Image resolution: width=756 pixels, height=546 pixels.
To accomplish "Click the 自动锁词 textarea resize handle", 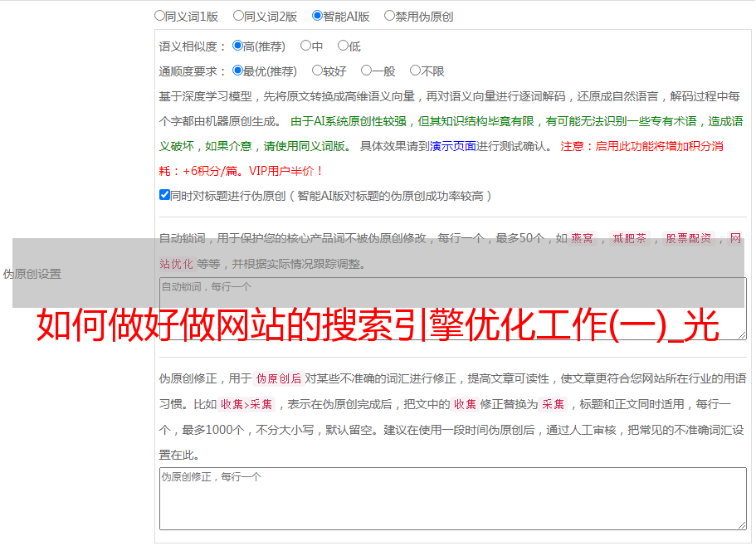I will pos(741,334).
